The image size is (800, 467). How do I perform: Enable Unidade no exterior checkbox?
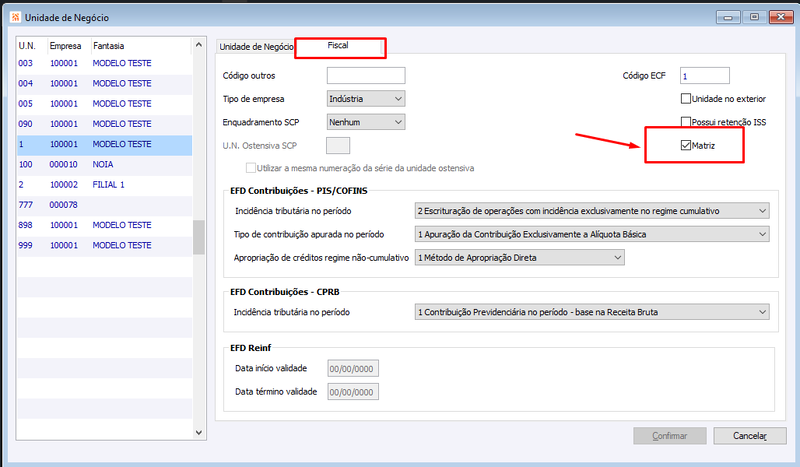coord(686,99)
